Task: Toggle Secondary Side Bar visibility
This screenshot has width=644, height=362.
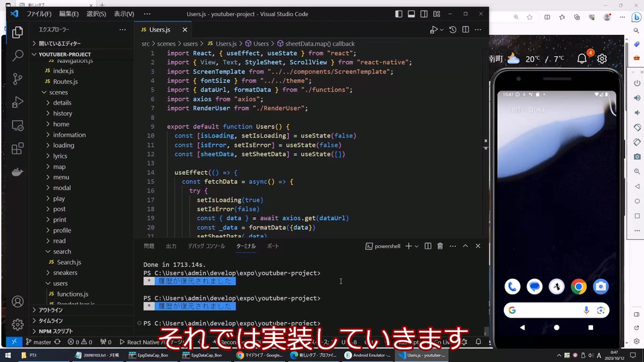Action: tap(424, 13)
